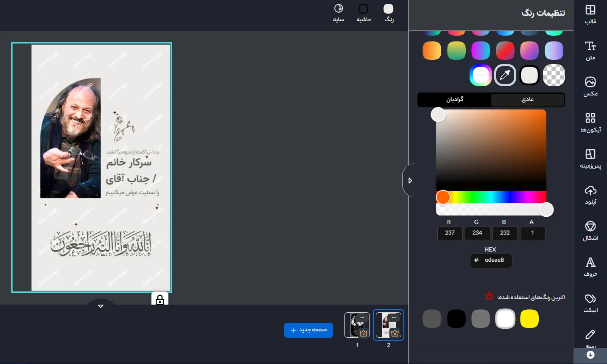Image resolution: width=607 pixels, height=364 pixels.
Task: Click the sidebar scroll-down arrow button
Action: [590, 355]
